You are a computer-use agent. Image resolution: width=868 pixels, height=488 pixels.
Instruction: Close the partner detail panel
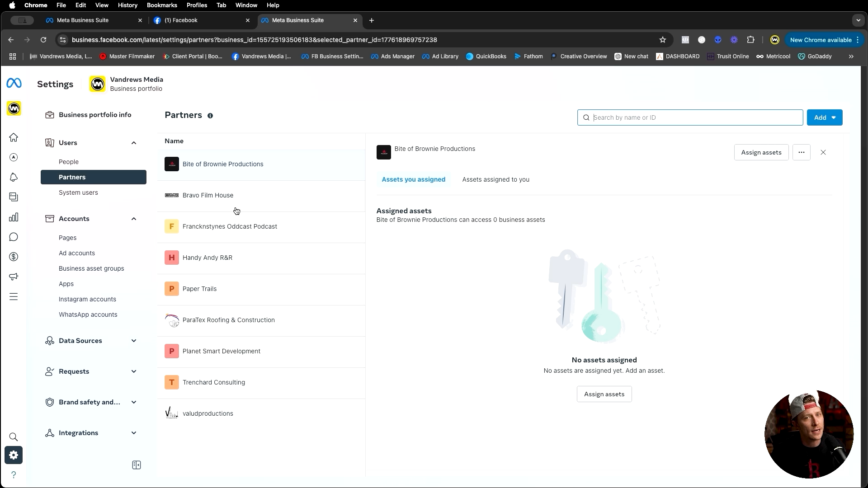pos(823,152)
